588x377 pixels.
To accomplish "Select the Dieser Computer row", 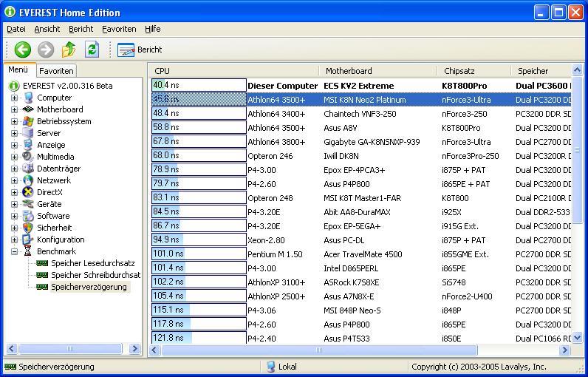I will (x=361, y=86).
